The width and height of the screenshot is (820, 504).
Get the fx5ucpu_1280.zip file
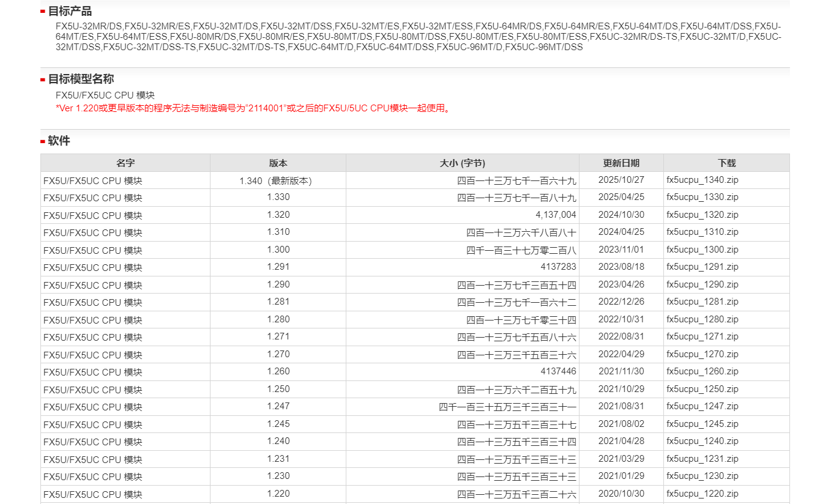click(x=702, y=319)
